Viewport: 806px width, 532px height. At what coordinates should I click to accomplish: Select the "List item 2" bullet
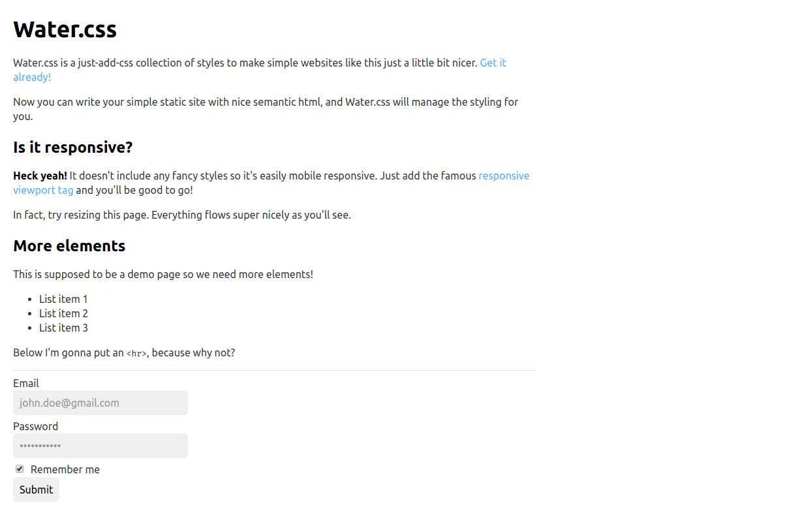(63, 313)
